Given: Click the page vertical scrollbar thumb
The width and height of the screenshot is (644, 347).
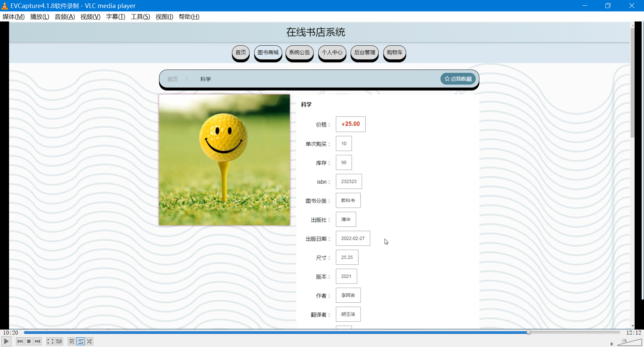Looking at the screenshot, I should pyautogui.click(x=632, y=83).
